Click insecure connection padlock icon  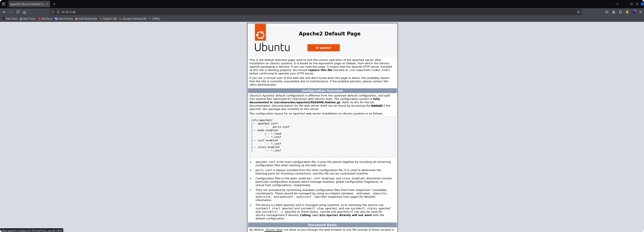(58, 12)
